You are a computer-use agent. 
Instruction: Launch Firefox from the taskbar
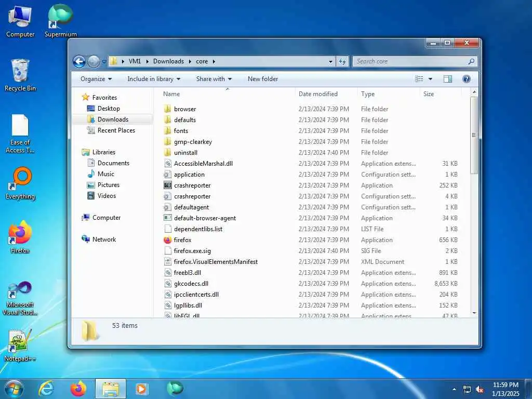(78, 389)
